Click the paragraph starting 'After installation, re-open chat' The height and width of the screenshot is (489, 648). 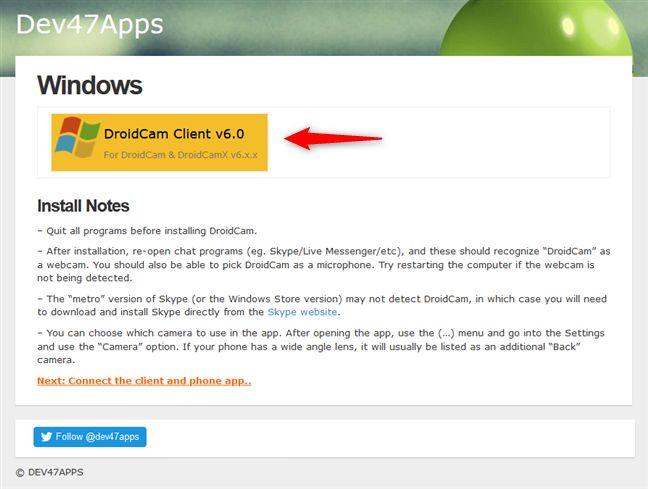(324, 265)
